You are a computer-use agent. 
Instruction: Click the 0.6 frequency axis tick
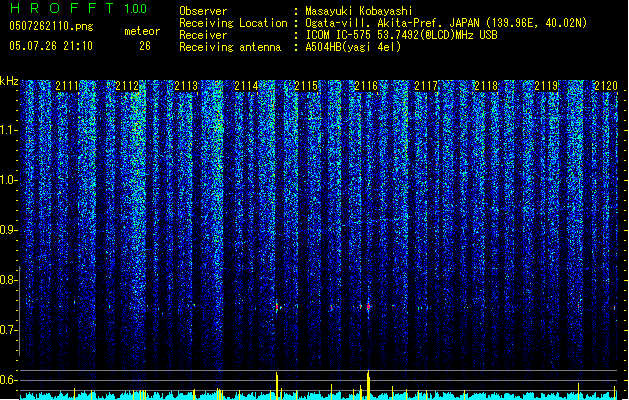(9, 380)
